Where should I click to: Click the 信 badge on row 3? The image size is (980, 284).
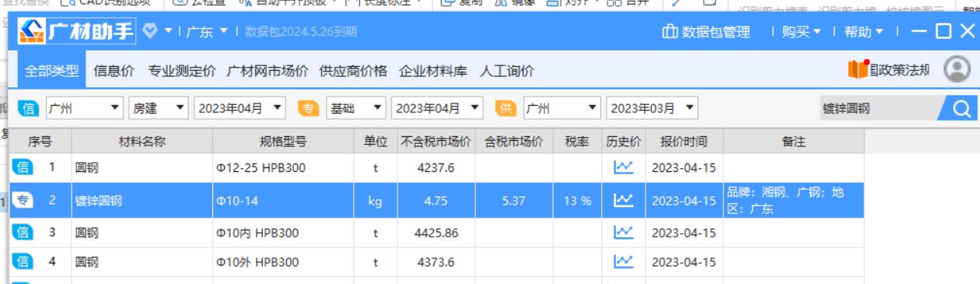point(23,233)
